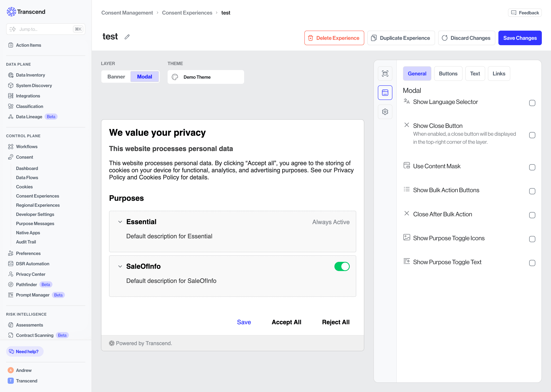
Task: Open Audit Trail in sidebar
Action: pos(26,242)
